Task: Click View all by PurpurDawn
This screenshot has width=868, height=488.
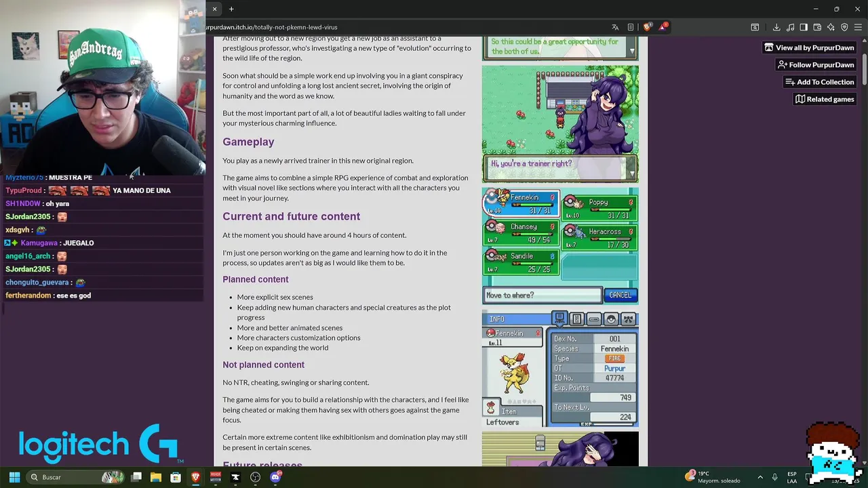Action: tap(809, 47)
